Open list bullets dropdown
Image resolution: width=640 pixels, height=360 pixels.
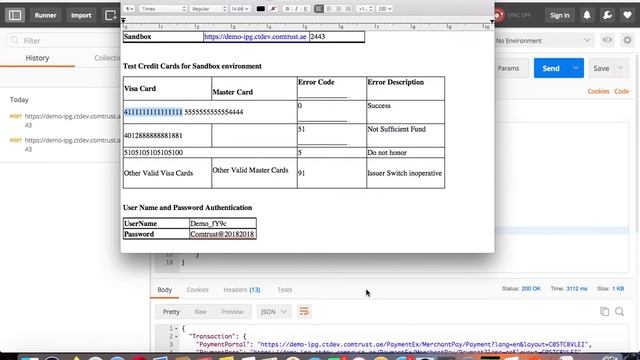coord(385,9)
